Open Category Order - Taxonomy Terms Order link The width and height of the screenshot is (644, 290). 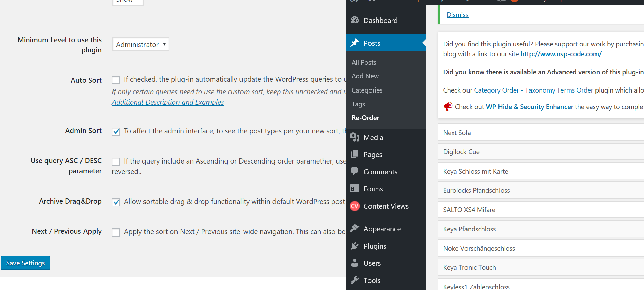(x=534, y=90)
